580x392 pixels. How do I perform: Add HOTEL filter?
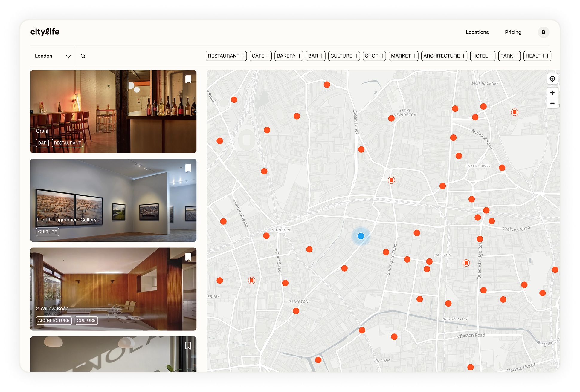[483, 56]
